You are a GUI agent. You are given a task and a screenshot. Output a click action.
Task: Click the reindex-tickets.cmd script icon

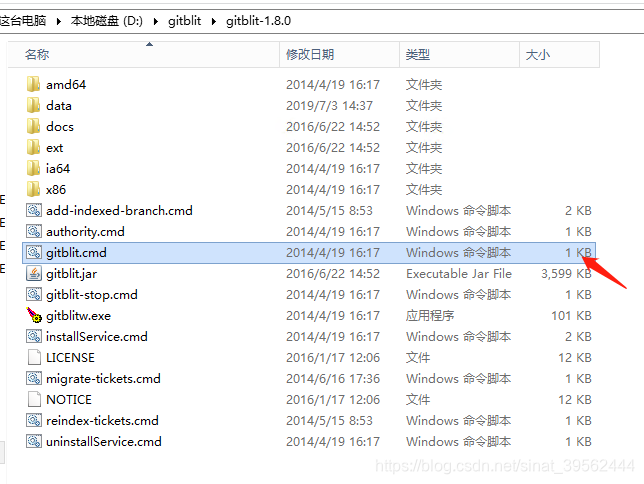pos(34,420)
